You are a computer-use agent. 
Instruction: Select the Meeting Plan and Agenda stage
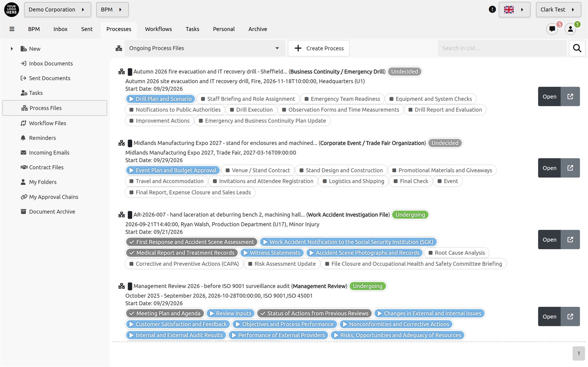165,313
